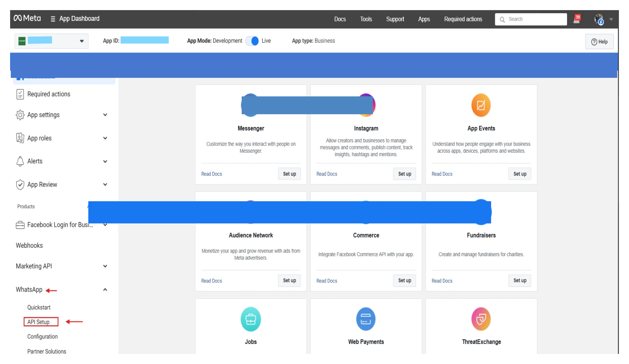629x364 pixels.
Task: Click the App ID value
Action: pyautogui.click(x=145, y=40)
